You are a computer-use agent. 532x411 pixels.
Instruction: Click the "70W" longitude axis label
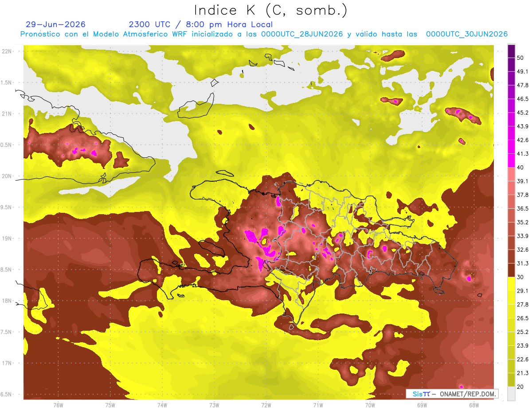[x=370, y=405]
